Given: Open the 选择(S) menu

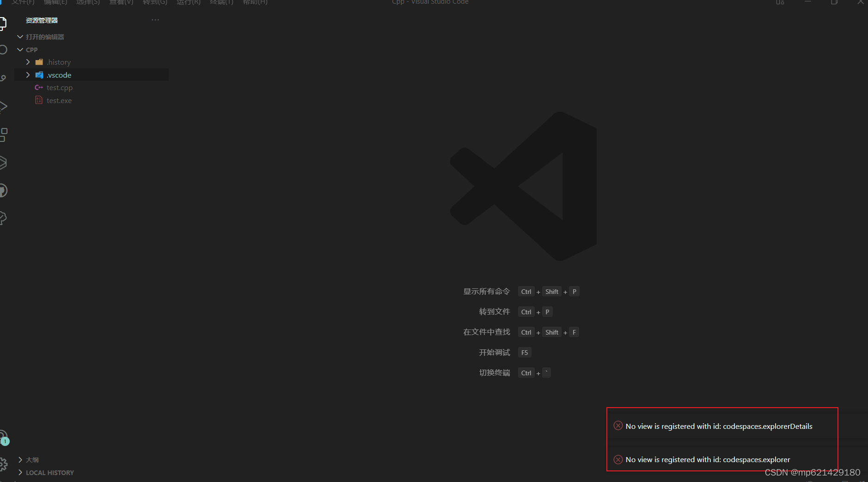Looking at the screenshot, I should click(x=88, y=2).
